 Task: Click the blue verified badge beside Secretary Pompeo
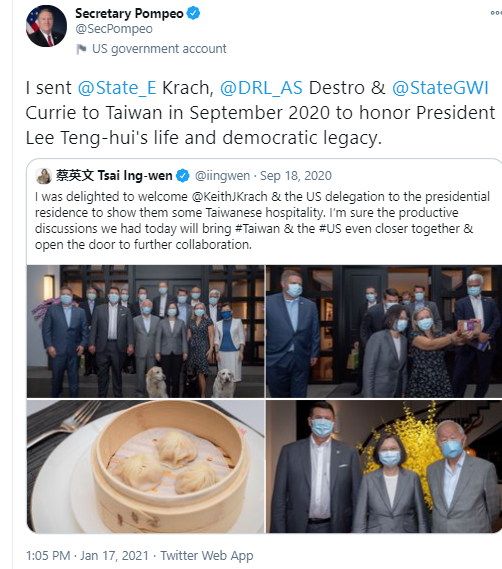point(193,13)
